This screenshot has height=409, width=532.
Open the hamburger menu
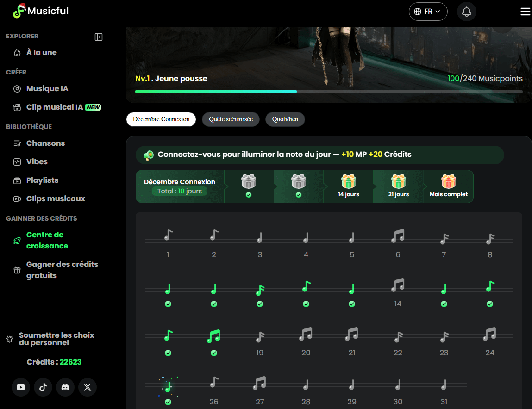(x=525, y=12)
